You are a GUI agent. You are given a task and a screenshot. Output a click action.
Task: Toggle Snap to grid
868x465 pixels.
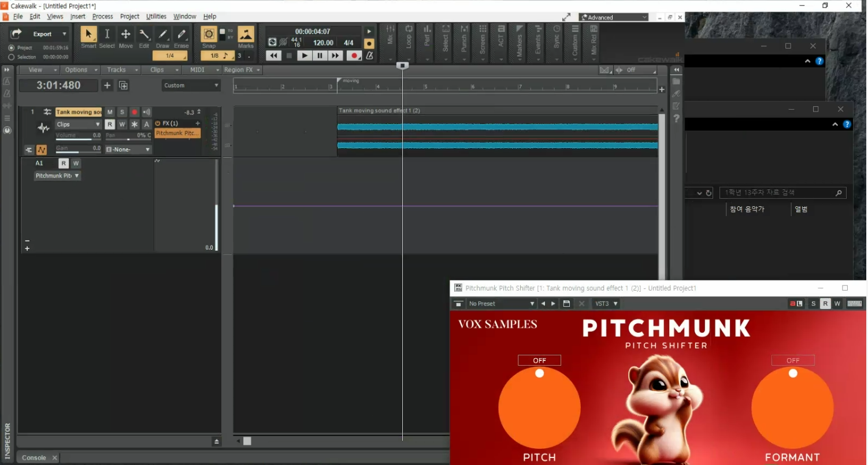[x=209, y=34]
